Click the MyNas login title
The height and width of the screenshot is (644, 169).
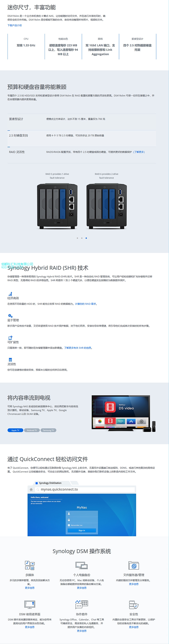(x=82, y=507)
